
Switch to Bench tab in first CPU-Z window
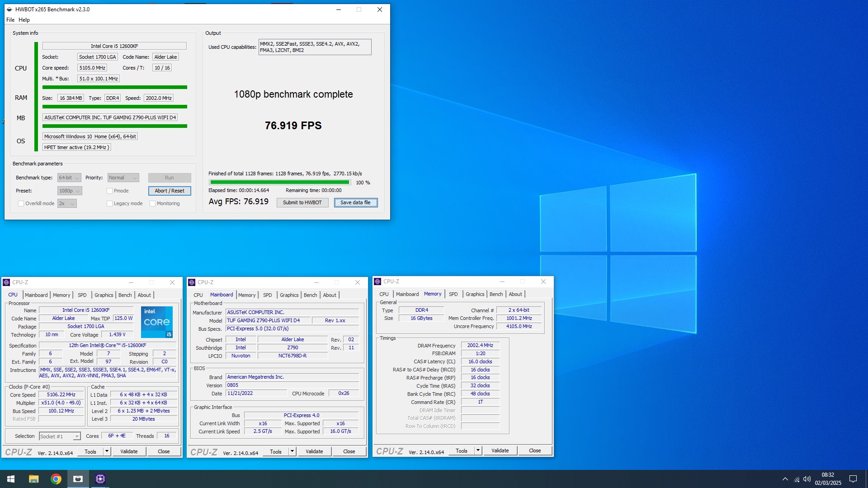click(x=125, y=295)
